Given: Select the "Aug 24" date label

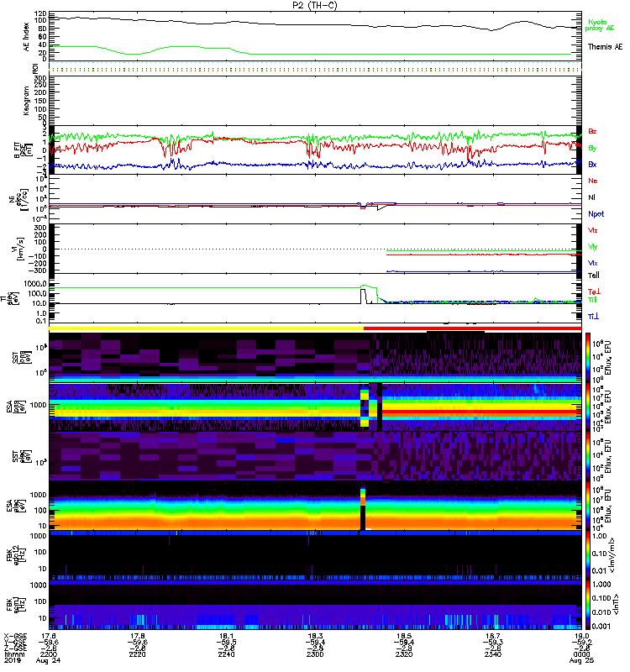Looking at the screenshot, I should (48, 661).
